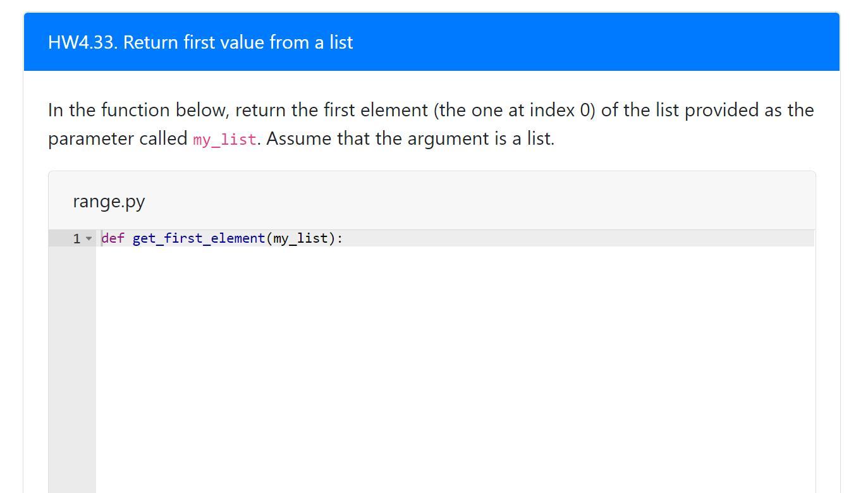Click line number 1 in the gutter
This screenshot has height=493, width=868.
(x=76, y=238)
